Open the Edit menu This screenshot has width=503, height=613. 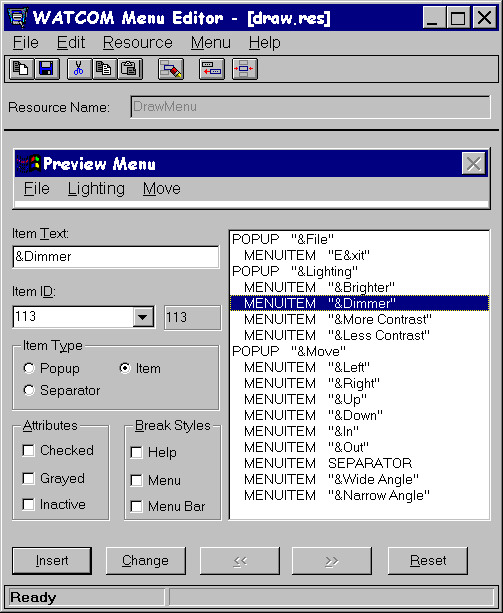click(x=71, y=43)
